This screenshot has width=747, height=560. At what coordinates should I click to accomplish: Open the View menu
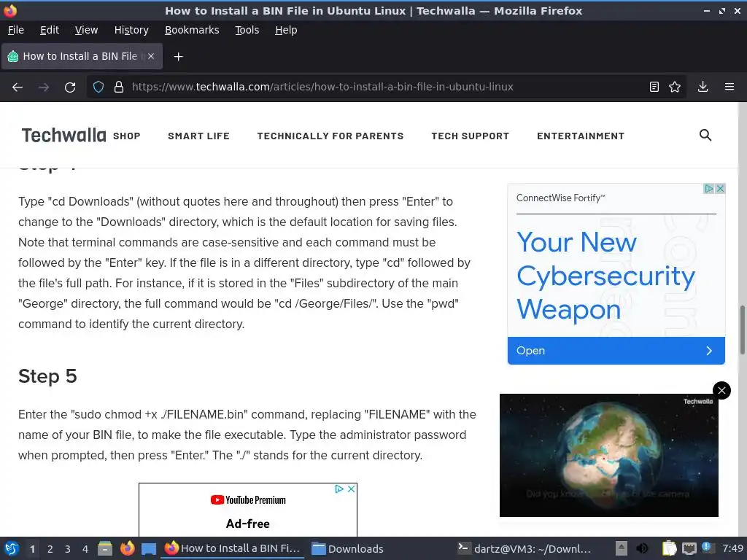click(x=86, y=30)
